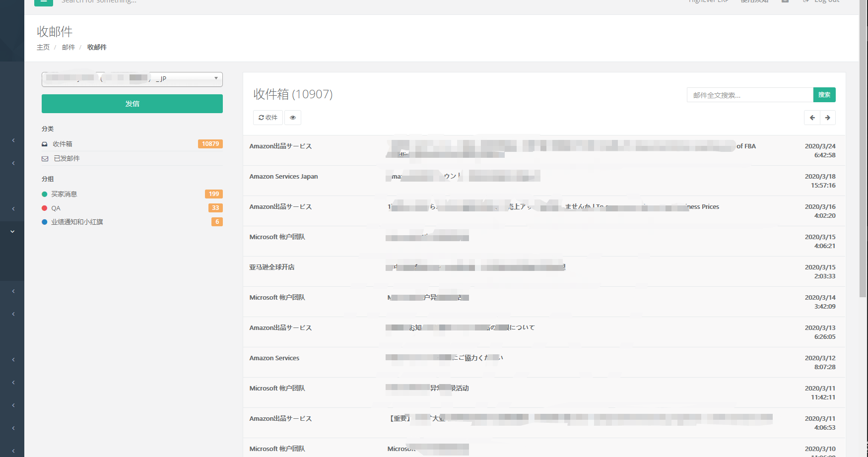The width and height of the screenshot is (868, 457).
Task: Open the mail account dropdown ending in _JP
Action: (132, 79)
